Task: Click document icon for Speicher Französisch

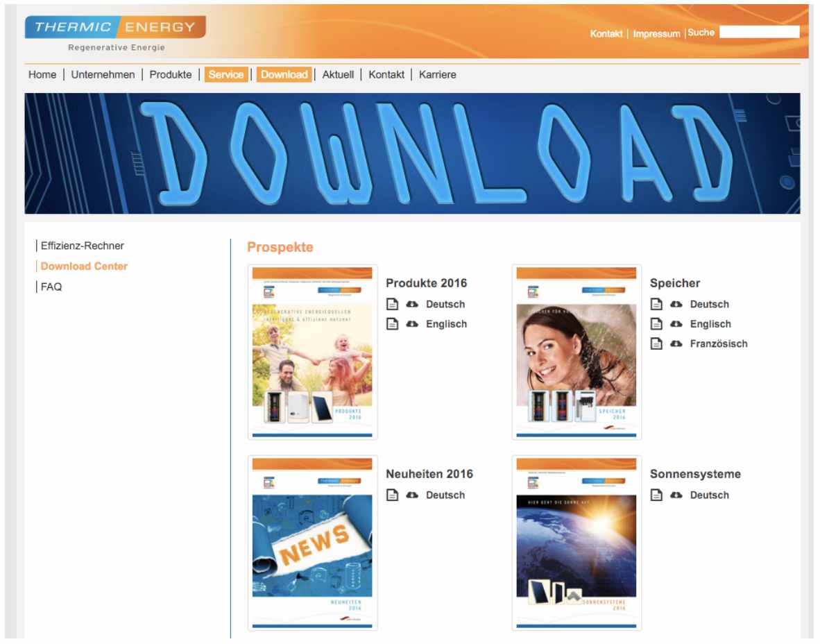Action: coord(656,344)
